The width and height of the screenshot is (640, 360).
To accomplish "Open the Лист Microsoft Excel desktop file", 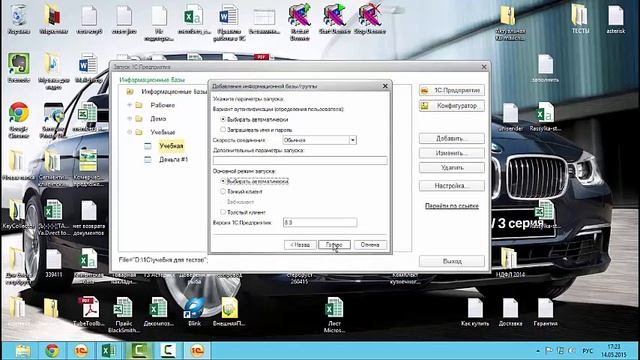I will [x=334, y=315].
